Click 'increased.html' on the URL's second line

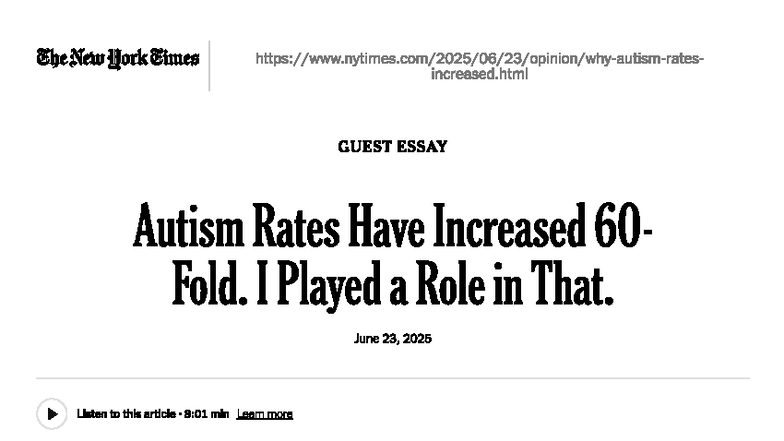tap(479, 74)
